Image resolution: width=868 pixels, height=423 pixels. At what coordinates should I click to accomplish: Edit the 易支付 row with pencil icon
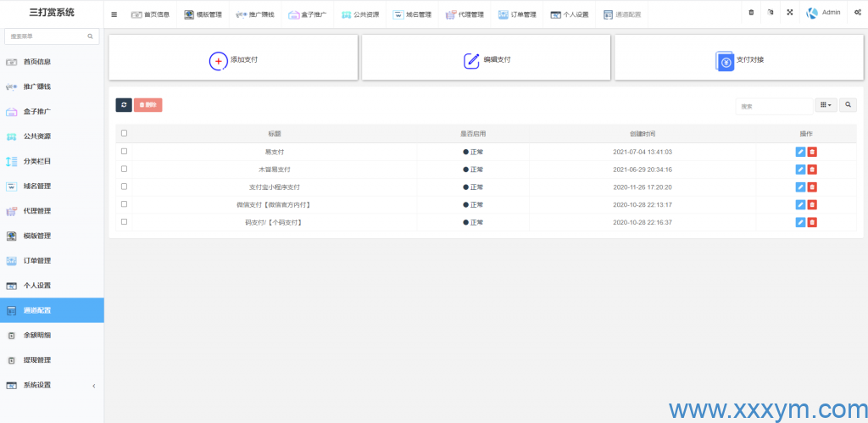tap(800, 152)
